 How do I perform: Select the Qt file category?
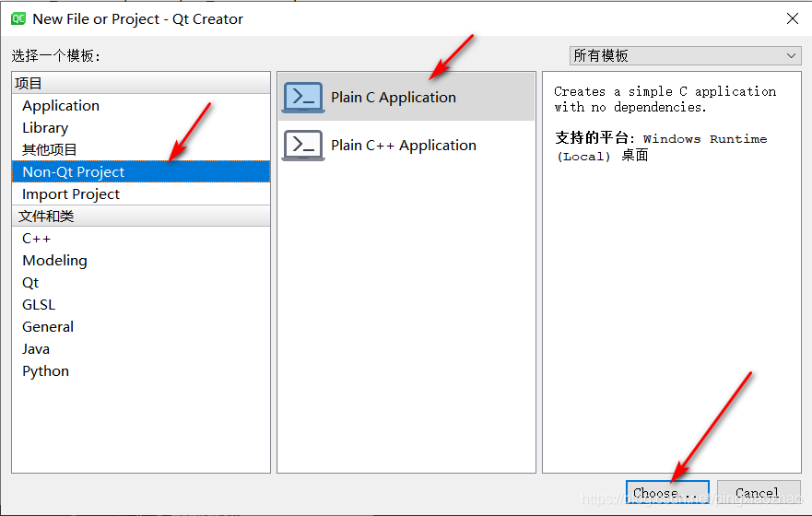pos(141,283)
